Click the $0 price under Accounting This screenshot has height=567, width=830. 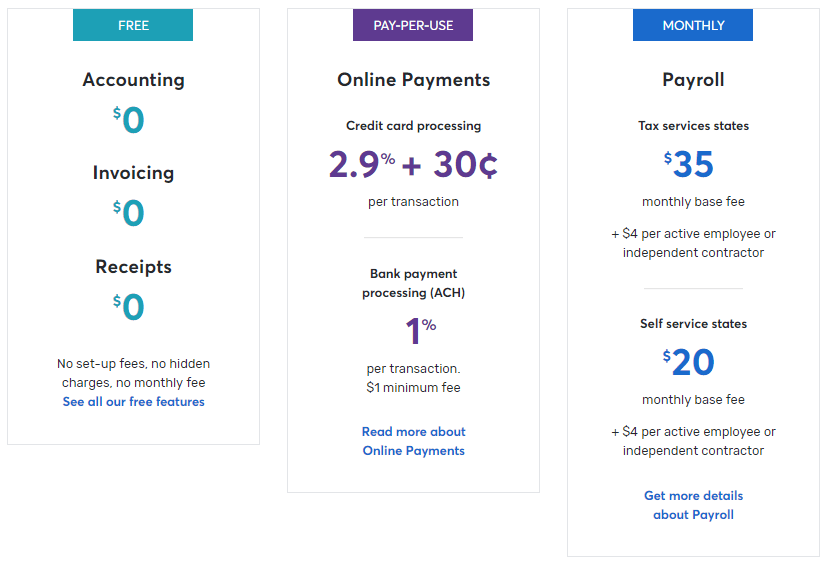tap(129, 120)
